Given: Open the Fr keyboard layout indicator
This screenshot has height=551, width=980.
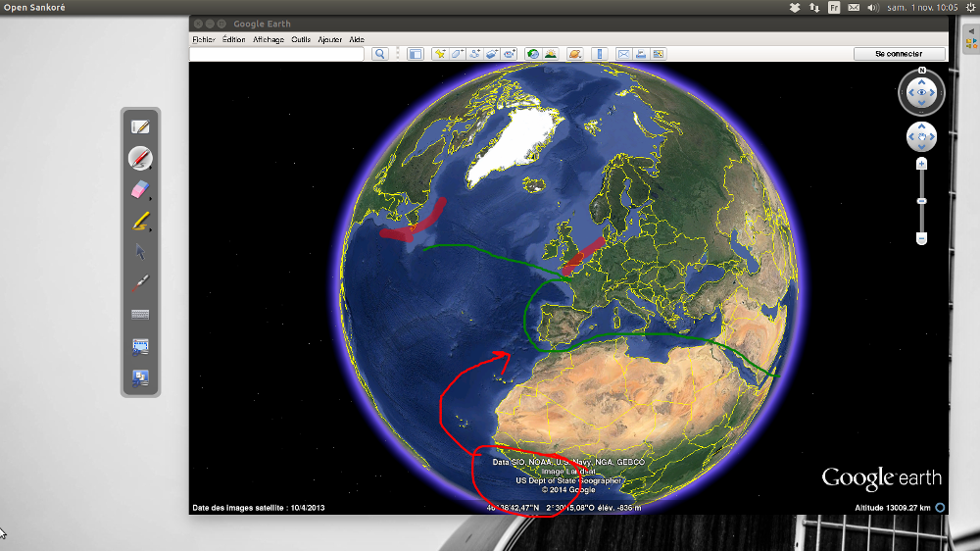Looking at the screenshot, I should click(834, 8).
